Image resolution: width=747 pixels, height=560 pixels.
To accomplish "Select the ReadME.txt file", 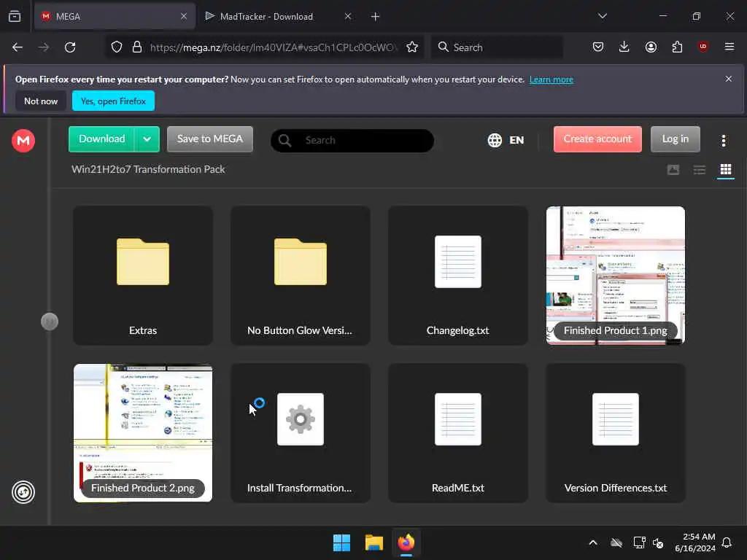I will [x=458, y=433].
